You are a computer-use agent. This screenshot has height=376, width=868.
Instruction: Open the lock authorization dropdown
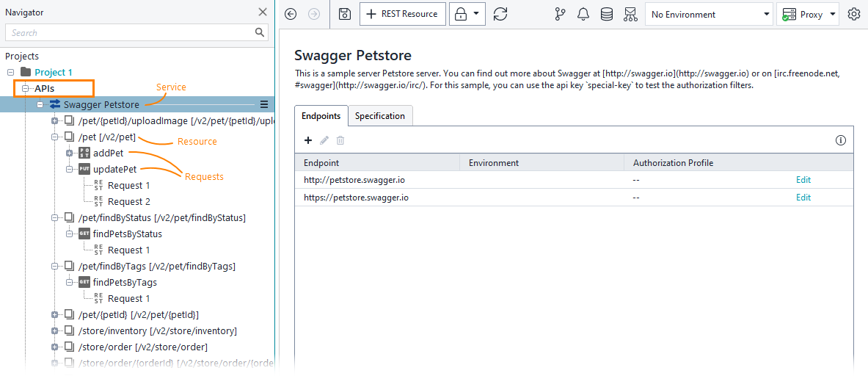coord(467,15)
